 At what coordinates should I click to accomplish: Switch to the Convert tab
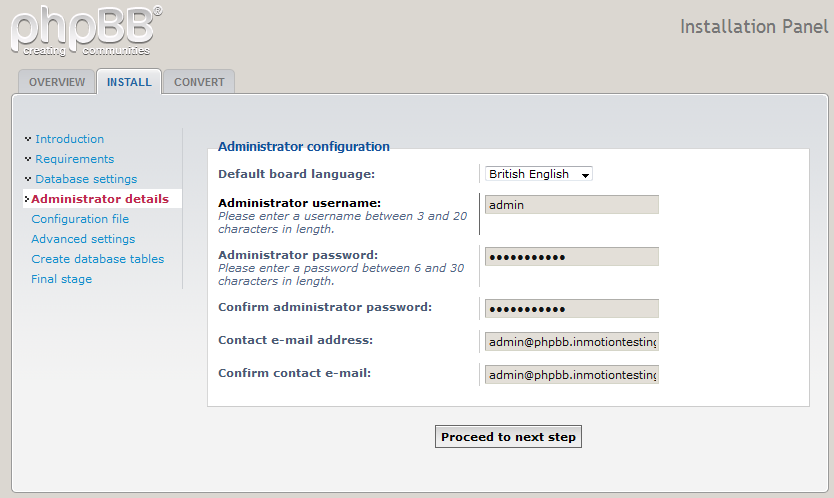(199, 82)
